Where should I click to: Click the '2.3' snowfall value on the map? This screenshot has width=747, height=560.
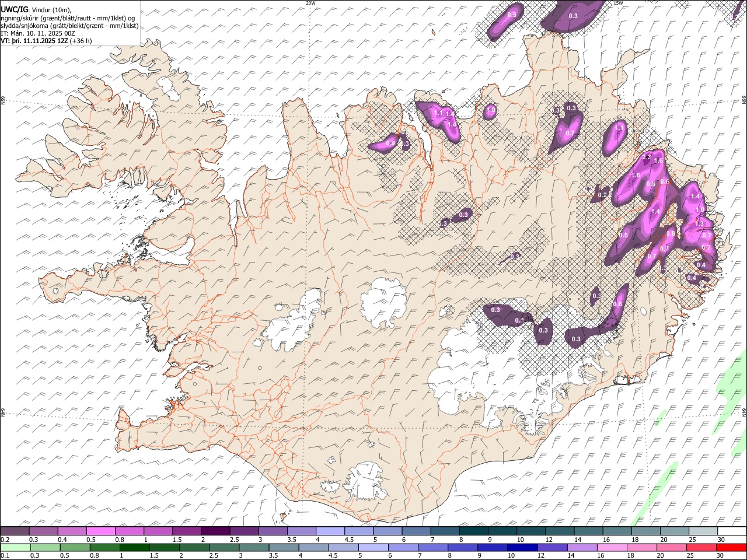(647, 157)
